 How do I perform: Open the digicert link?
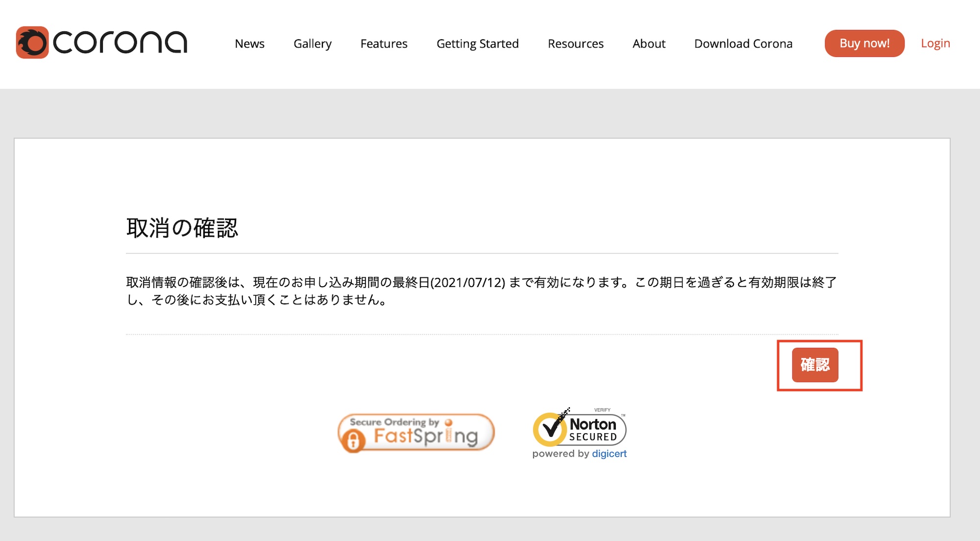coord(609,454)
